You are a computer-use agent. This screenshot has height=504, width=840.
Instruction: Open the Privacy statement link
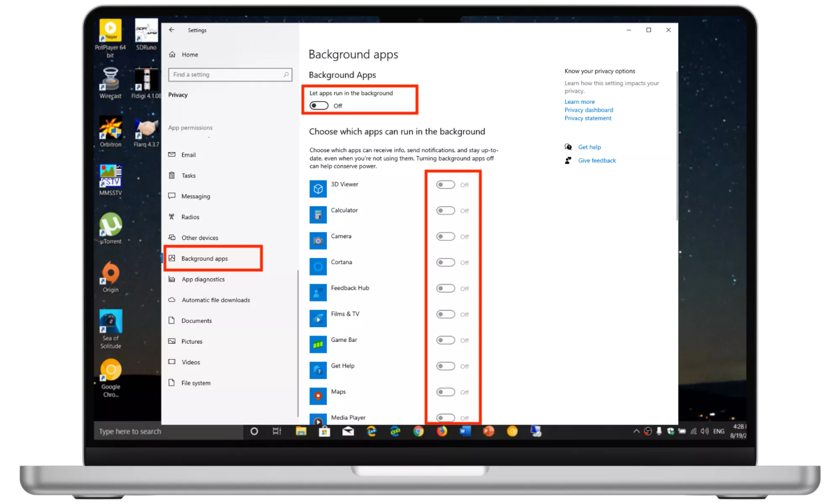coord(588,118)
